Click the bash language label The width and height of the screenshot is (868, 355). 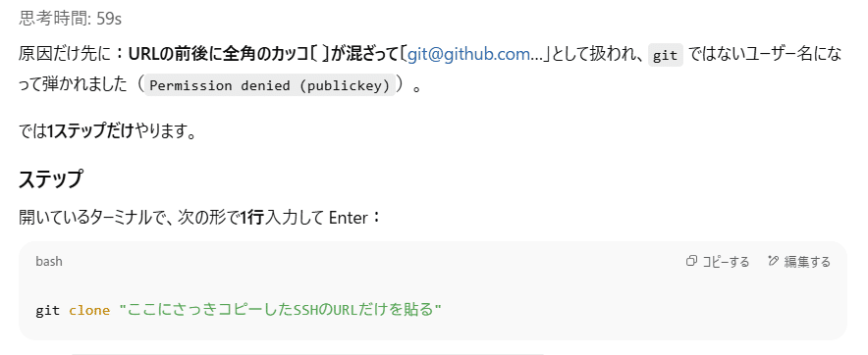click(49, 261)
